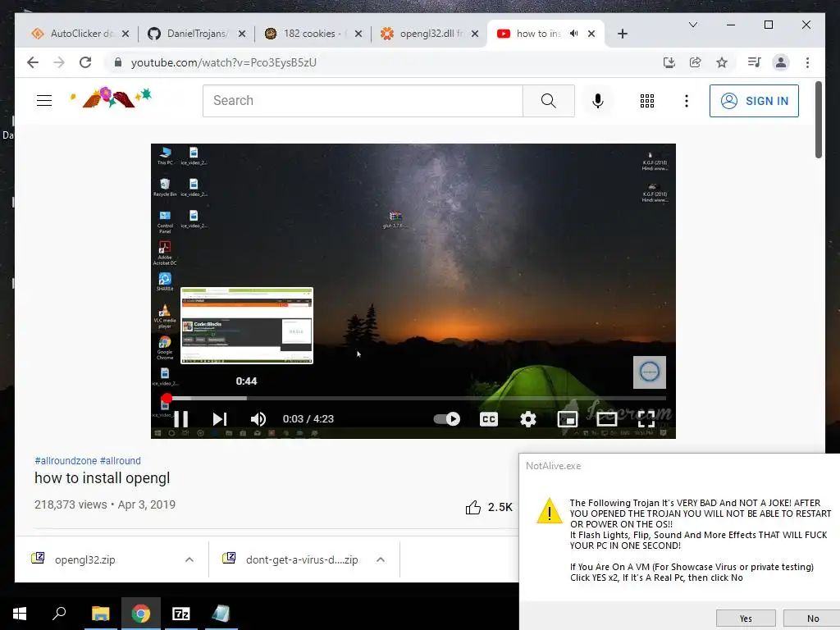Image resolution: width=840 pixels, height=630 pixels.
Task: Click the address bar URL
Action: click(x=223, y=62)
